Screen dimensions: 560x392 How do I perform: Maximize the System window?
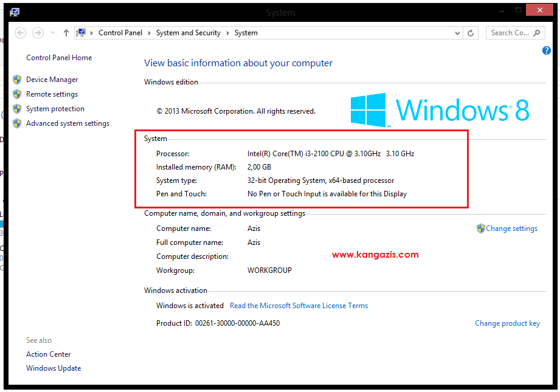tap(518, 10)
